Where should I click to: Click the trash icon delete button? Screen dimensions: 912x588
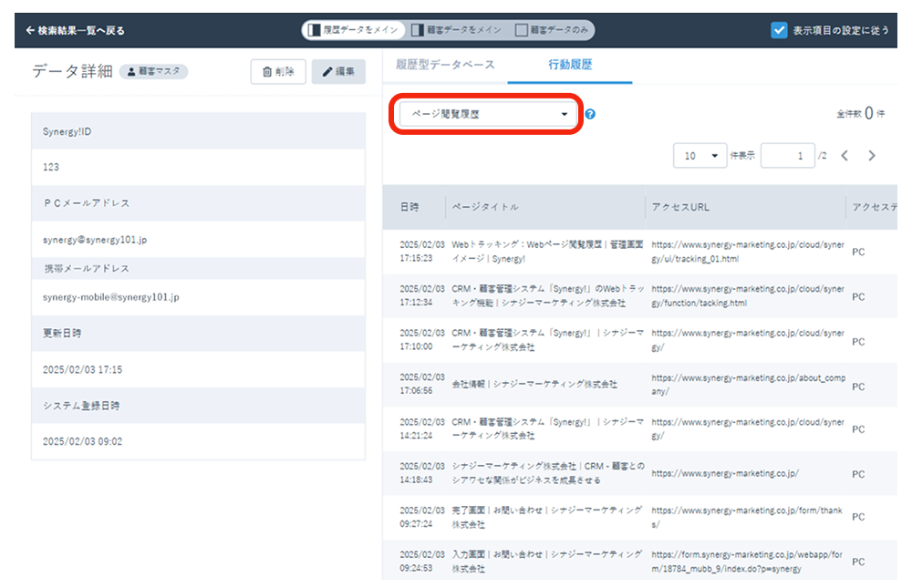click(x=278, y=72)
